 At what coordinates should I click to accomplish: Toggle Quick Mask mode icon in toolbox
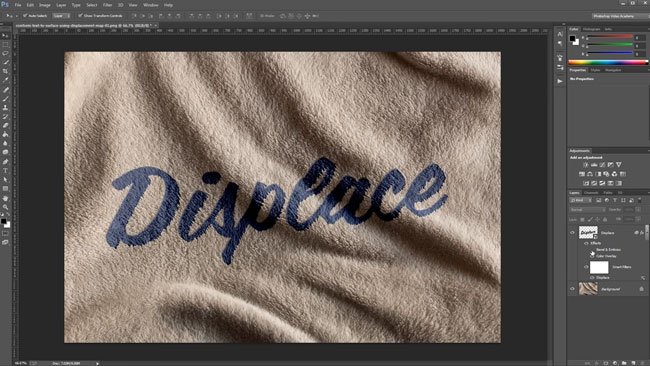pyautogui.click(x=5, y=233)
